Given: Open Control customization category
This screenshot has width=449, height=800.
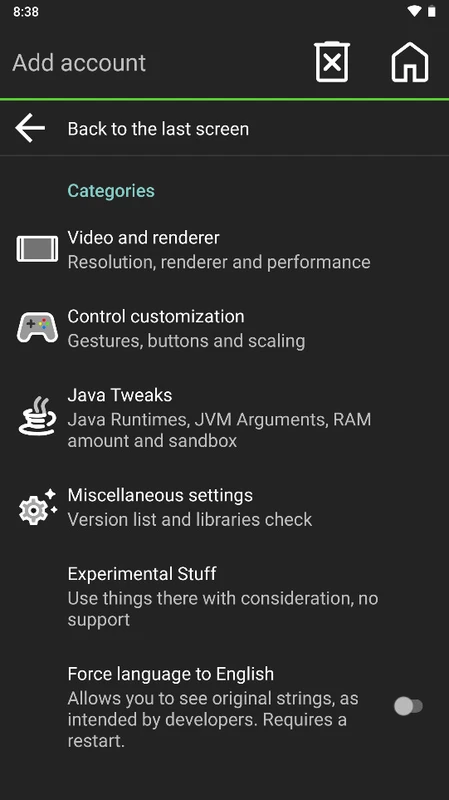Looking at the screenshot, I should click(224, 328).
